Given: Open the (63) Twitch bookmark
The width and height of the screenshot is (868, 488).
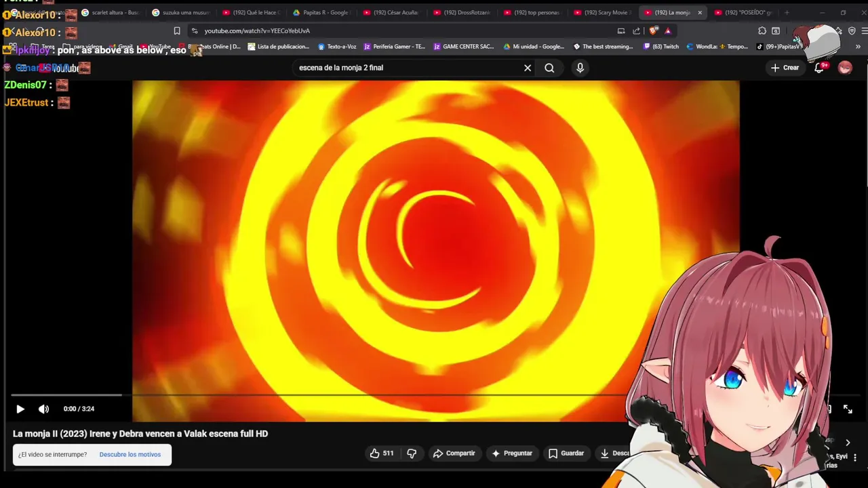Looking at the screenshot, I should pyautogui.click(x=660, y=47).
